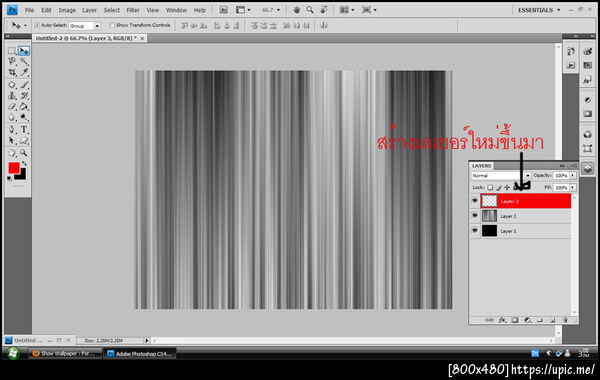
Task: Select the Magic Wand tool
Action: tap(24, 61)
